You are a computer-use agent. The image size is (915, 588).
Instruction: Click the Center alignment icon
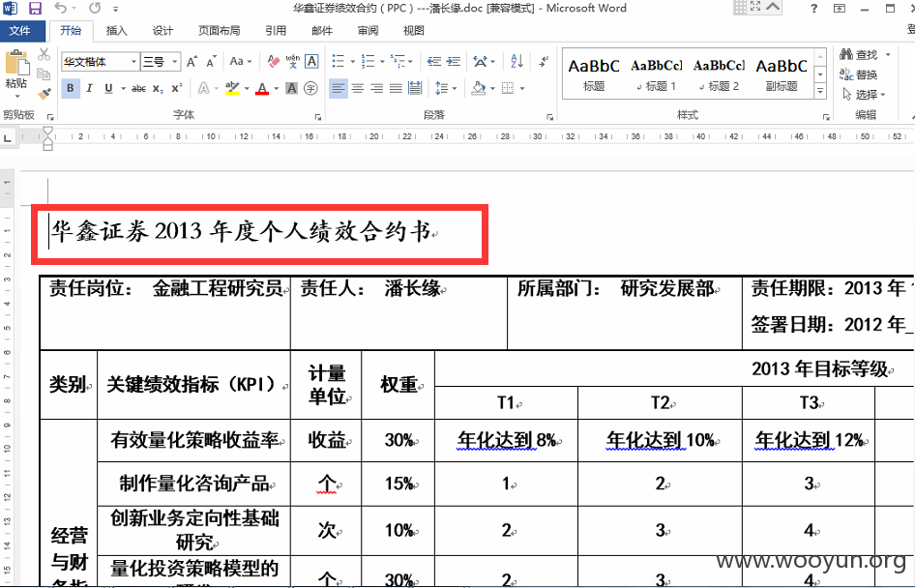358,88
